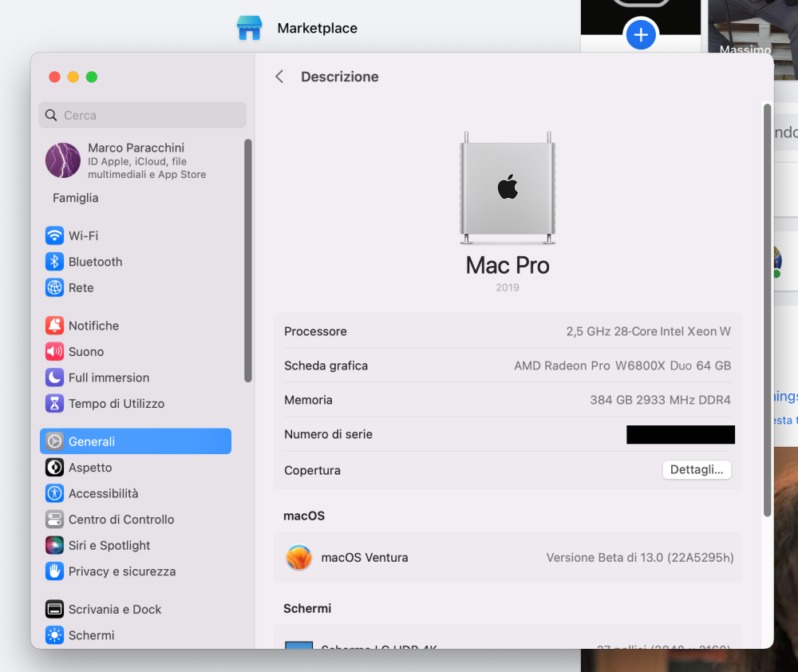This screenshot has height=672, width=798.
Task: Click the blue plus button behind window
Action: [x=641, y=34]
